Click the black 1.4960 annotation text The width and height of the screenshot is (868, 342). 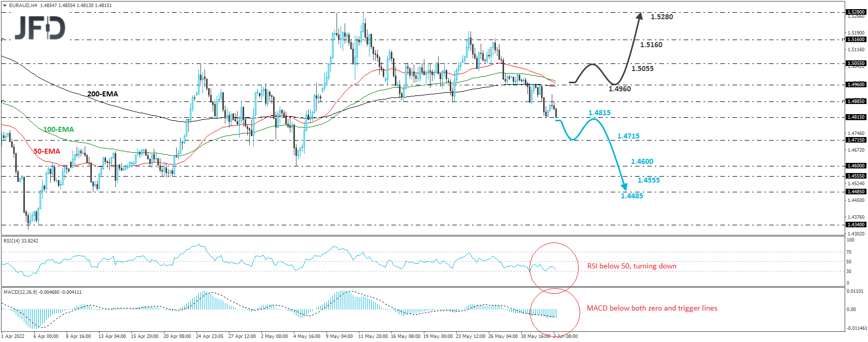tap(620, 89)
